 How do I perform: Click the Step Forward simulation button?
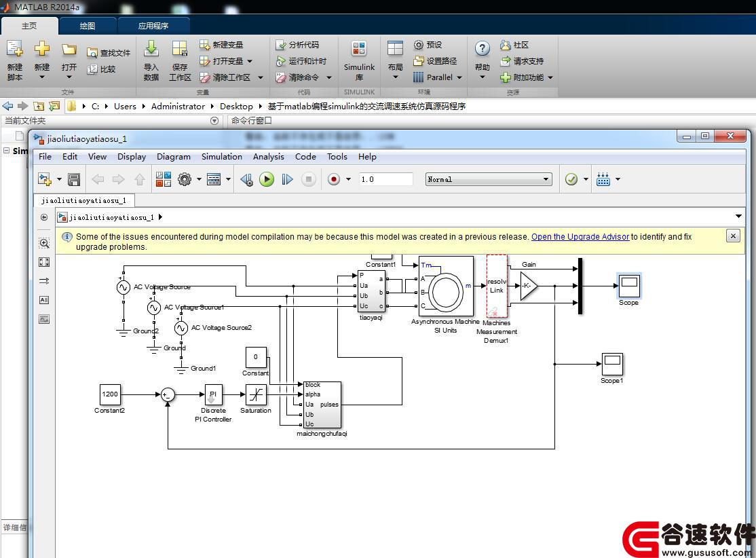click(x=287, y=179)
